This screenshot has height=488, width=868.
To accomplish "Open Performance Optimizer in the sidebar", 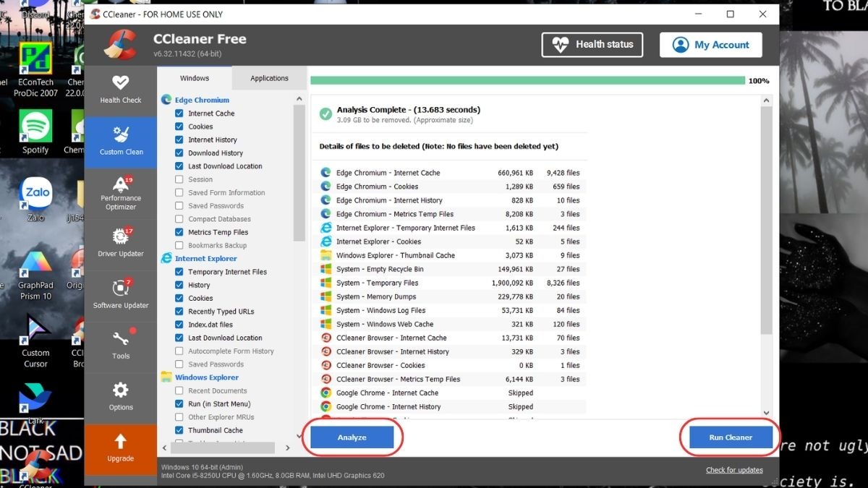I will click(x=121, y=193).
